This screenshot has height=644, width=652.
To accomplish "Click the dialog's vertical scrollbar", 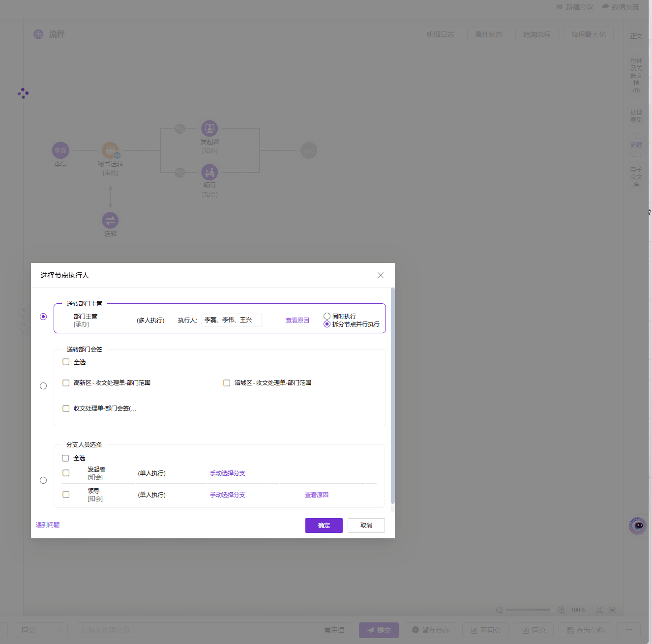I will pos(392,396).
